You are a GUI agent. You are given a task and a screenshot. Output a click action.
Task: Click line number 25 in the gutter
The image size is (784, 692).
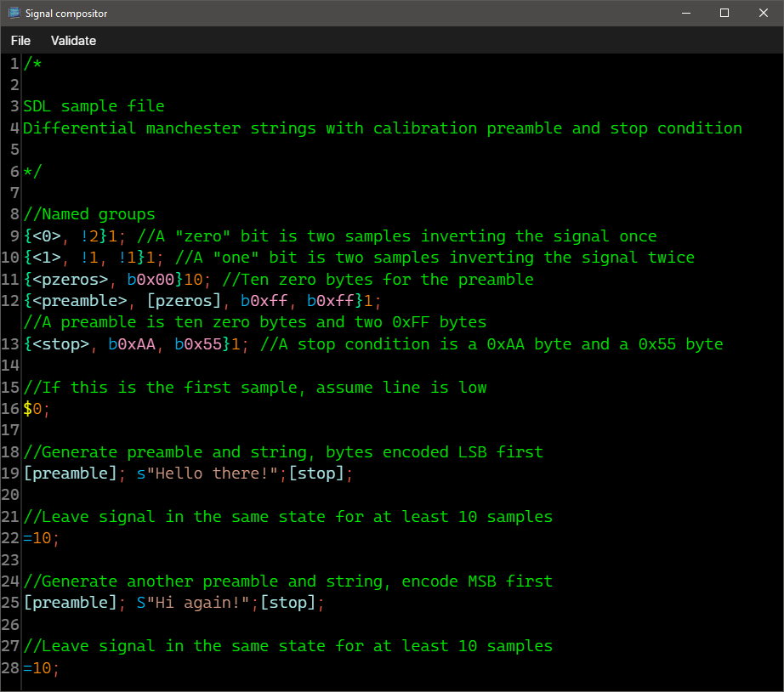pyautogui.click(x=10, y=603)
